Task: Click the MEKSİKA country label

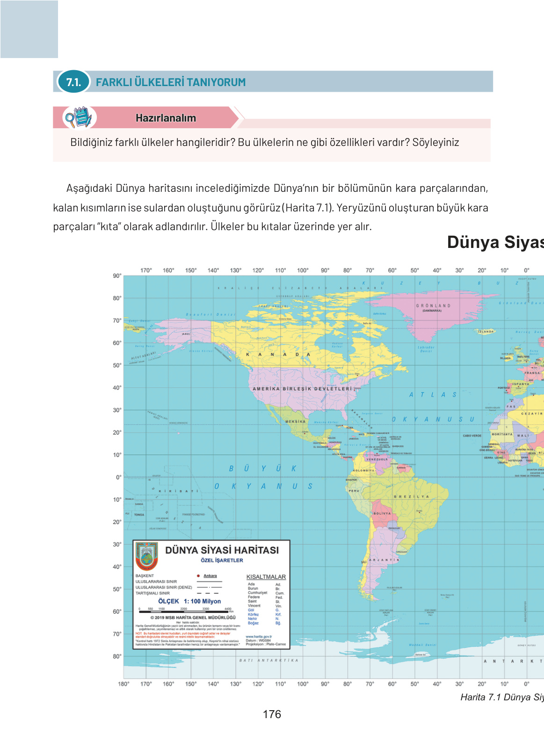Action: pos(295,422)
